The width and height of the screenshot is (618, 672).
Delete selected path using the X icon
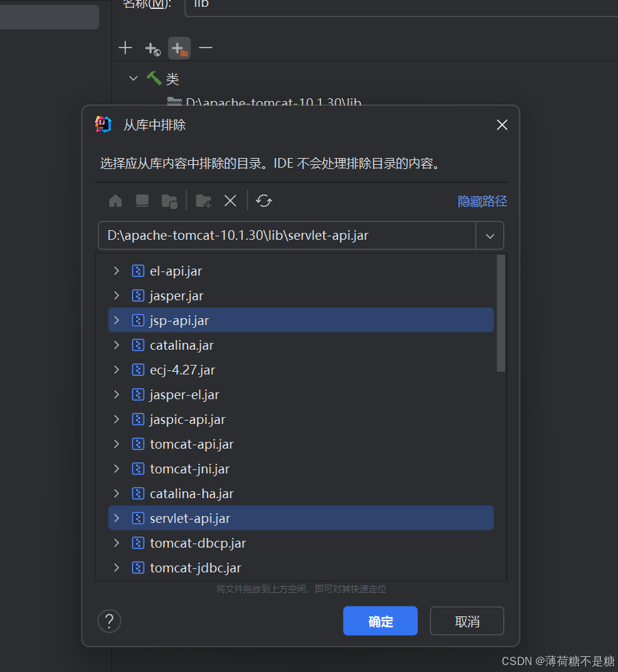tap(230, 201)
